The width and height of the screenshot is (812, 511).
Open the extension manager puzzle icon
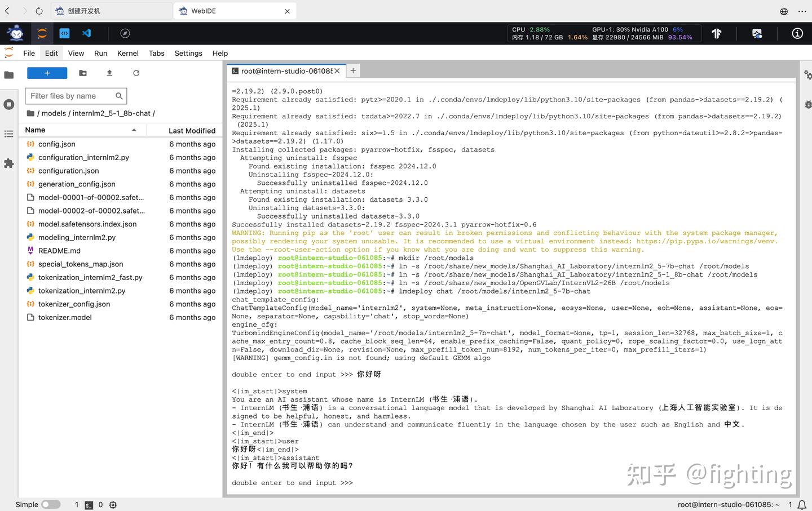[x=9, y=163]
